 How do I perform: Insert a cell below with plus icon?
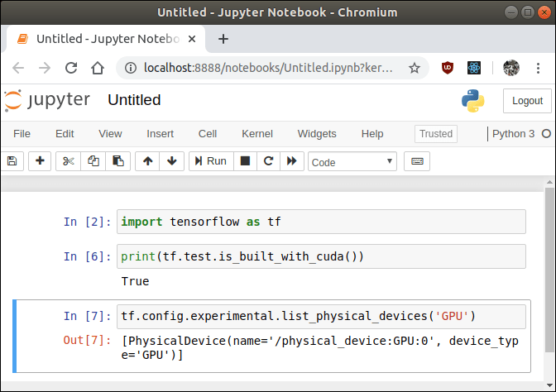point(40,161)
